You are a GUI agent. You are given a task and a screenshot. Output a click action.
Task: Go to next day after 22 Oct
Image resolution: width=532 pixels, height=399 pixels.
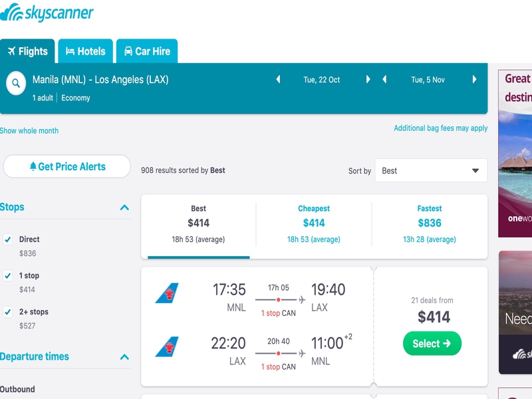368,79
